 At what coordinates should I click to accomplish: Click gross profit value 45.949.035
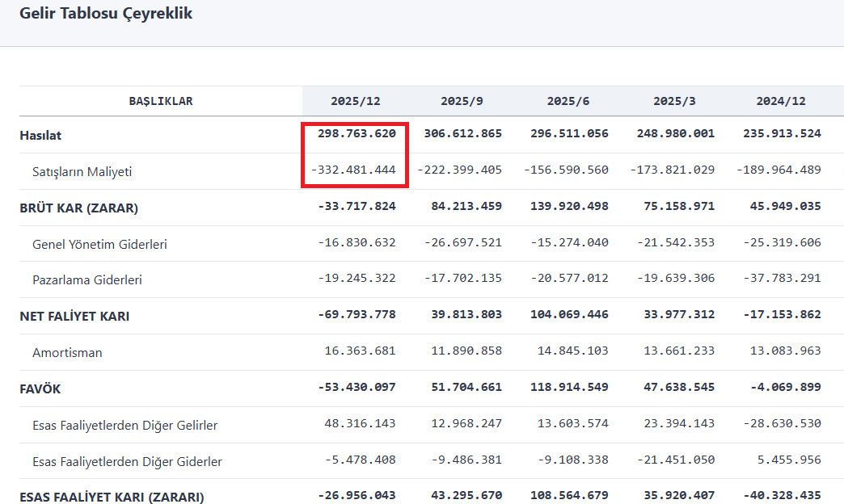coord(785,206)
